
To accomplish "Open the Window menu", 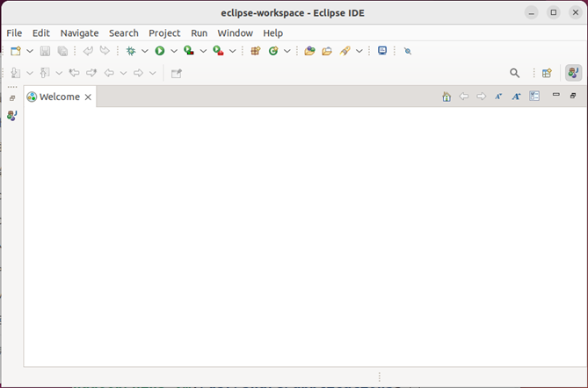I will point(236,33).
